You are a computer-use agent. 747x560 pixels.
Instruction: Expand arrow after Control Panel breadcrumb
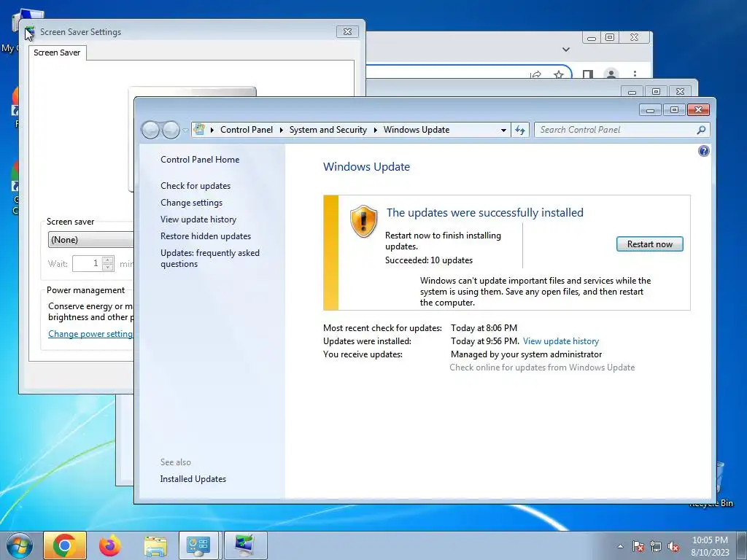[x=281, y=130]
